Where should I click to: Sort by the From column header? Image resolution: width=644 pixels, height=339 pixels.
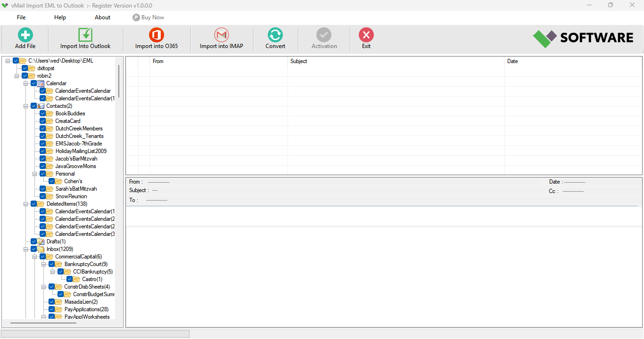click(219, 61)
